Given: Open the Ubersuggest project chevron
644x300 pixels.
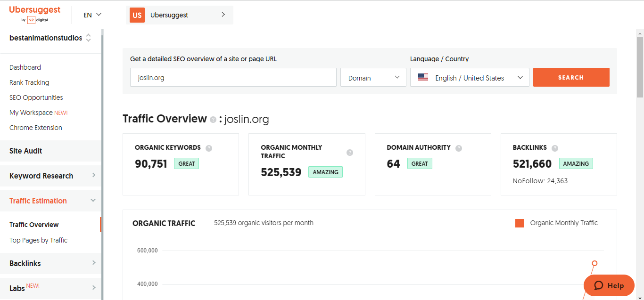Looking at the screenshot, I should (223, 15).
